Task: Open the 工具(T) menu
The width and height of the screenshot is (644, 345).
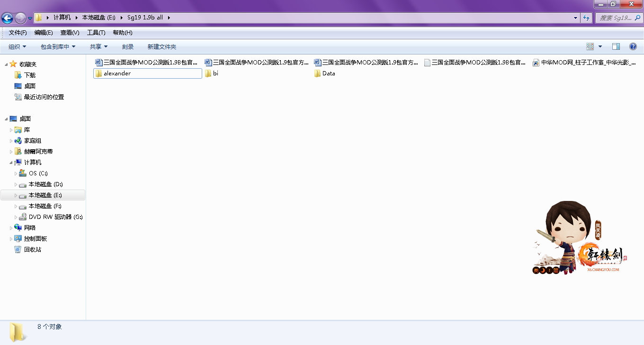Action: pos(96,33)
